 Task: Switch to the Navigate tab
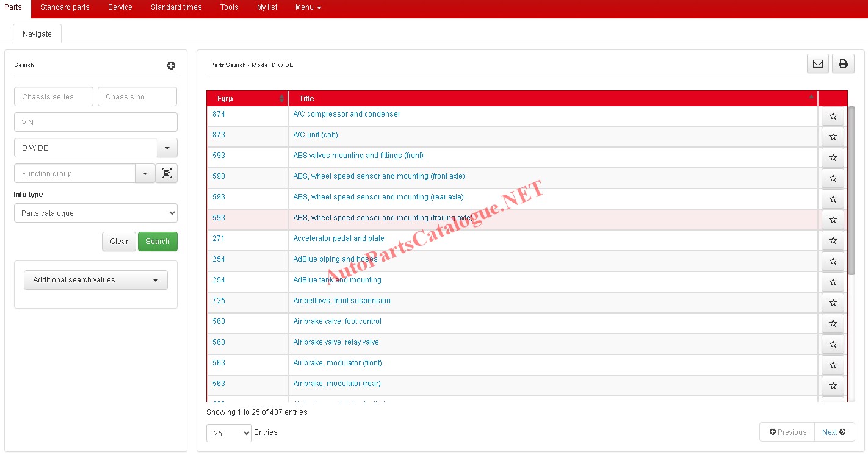(37, 34)
